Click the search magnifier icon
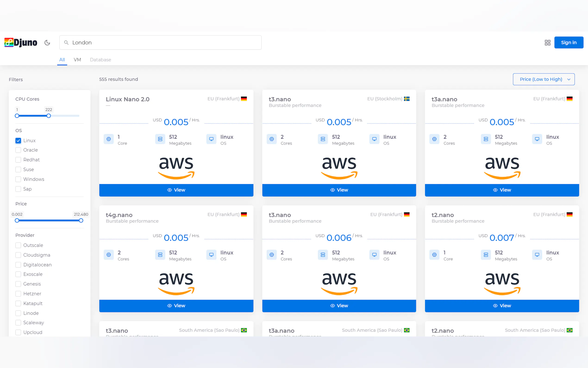Screen dimensions: 588x368 click(66, 43)
